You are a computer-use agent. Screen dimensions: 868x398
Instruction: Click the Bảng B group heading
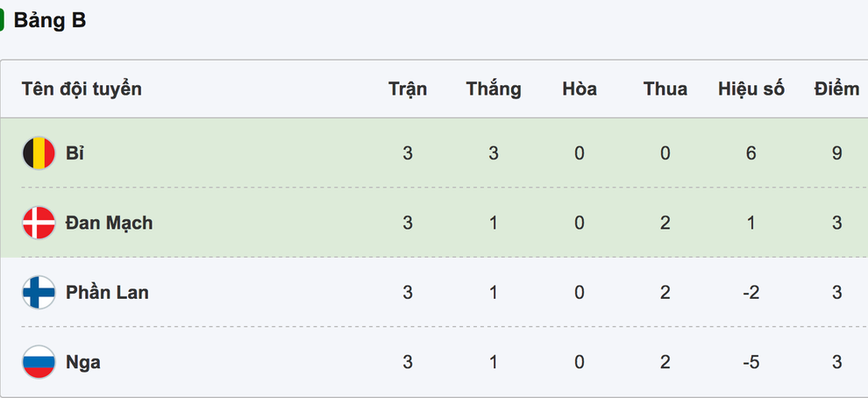(x=50, y=21)
